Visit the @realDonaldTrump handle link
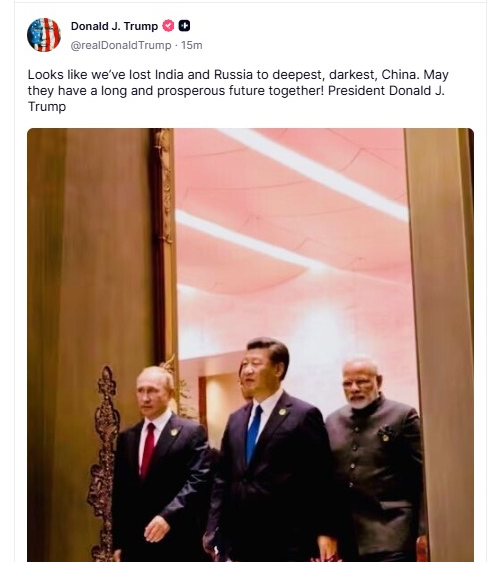This screenshot has width=488, height=562. pyautogui.click(x=121, y=45)
